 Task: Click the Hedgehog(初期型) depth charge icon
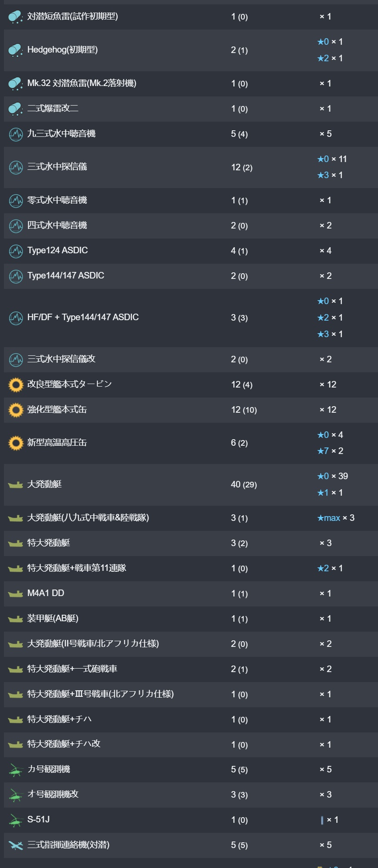click(16, 50)
